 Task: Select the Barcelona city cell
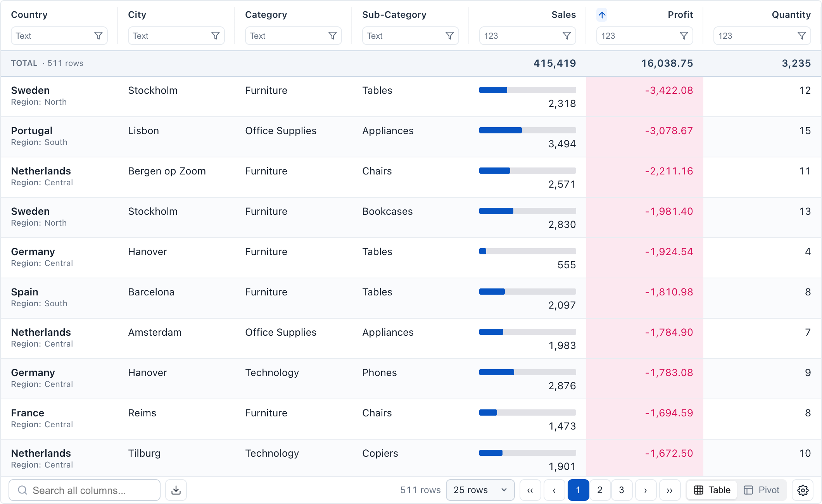pyautogui.click(x=151, y=292)
